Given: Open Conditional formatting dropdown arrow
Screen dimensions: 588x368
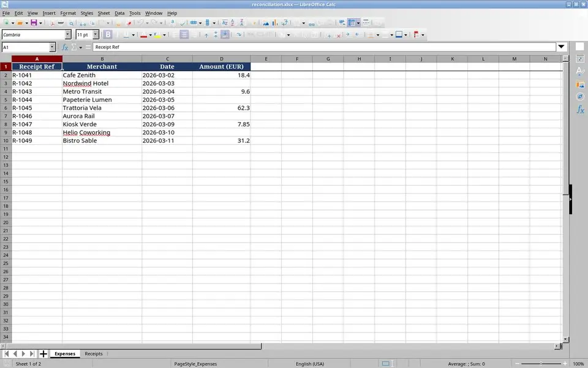Looking at the screenshot, I should click(423, 35).
